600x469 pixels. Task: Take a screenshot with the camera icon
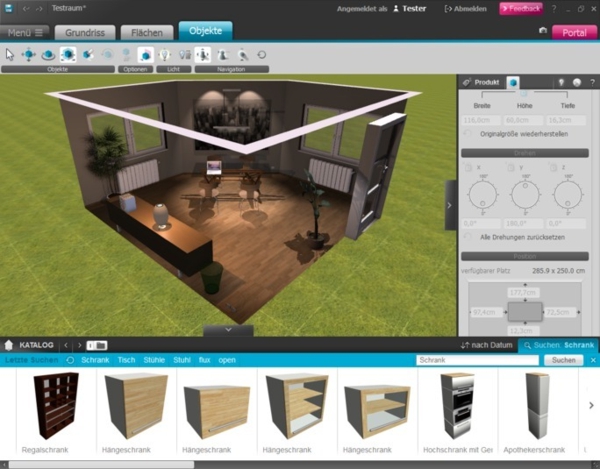click(x=543, y=31)
